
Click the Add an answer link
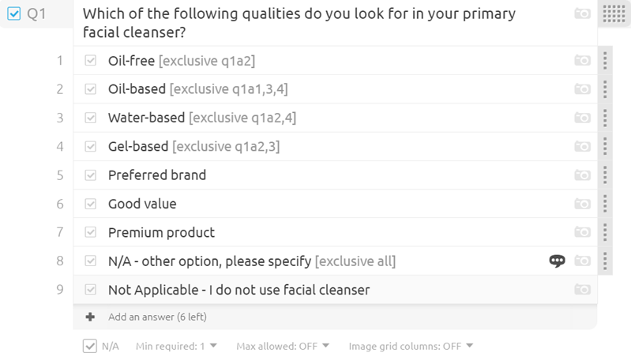click(x=157, y=317)
